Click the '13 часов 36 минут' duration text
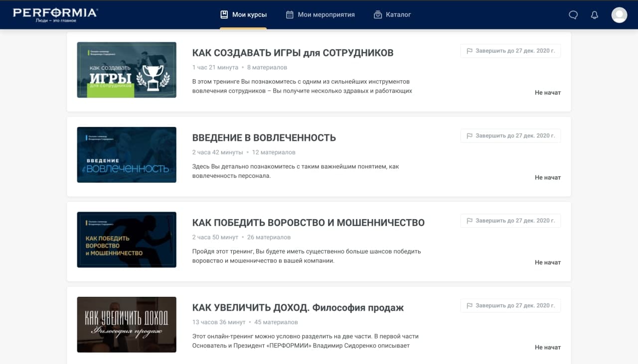Screen dimensions: 638x364 [x=219, y=322]
